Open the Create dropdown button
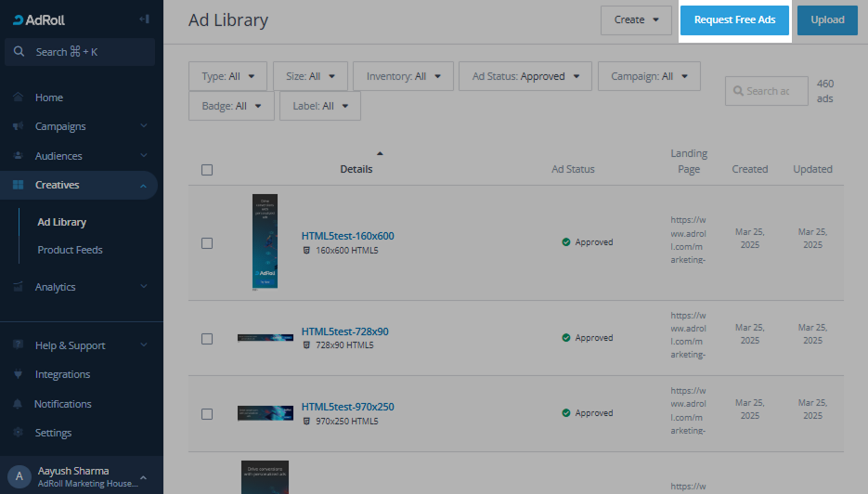This screenshot has height=494, width=868. [x=635, y=19]
